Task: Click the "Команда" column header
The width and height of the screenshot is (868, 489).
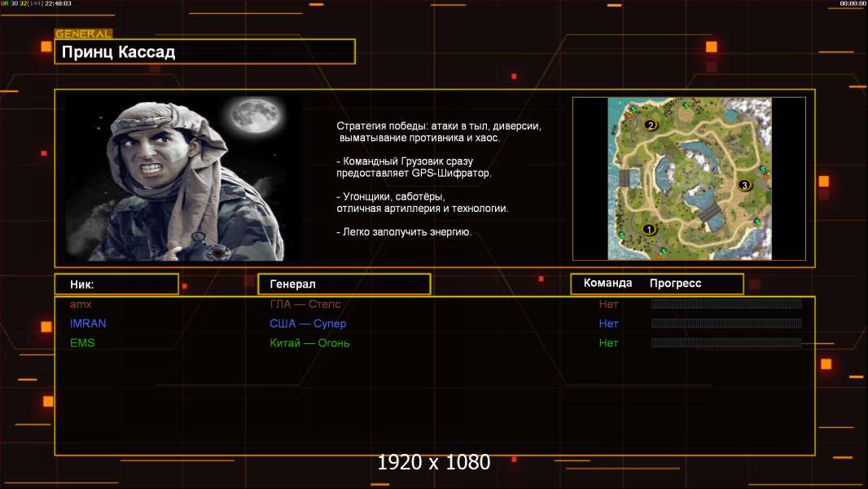Action: (x=608, y=284)
